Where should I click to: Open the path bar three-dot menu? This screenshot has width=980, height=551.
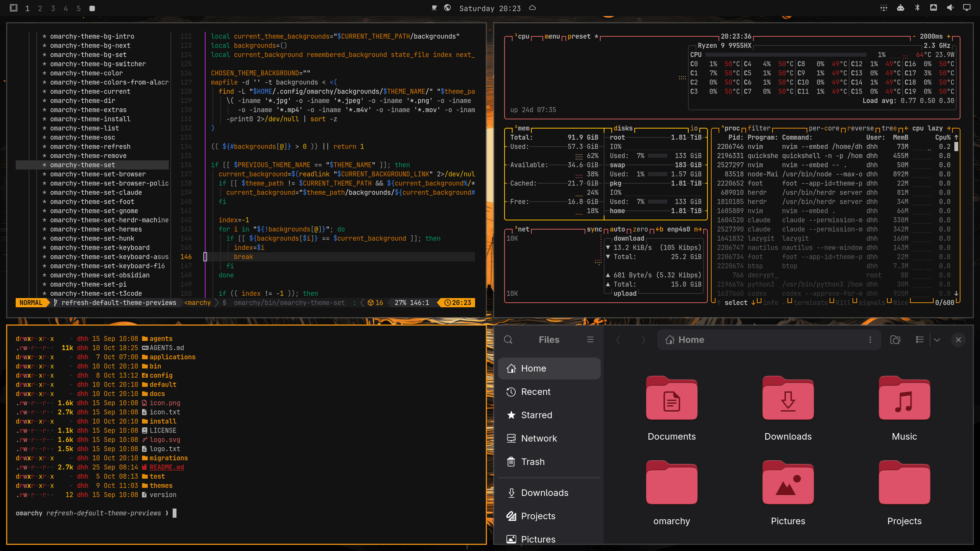[x=870, y=340]
